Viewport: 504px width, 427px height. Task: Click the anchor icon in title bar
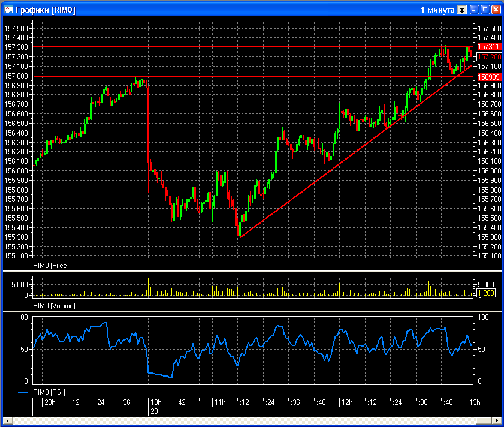(462, 10)
